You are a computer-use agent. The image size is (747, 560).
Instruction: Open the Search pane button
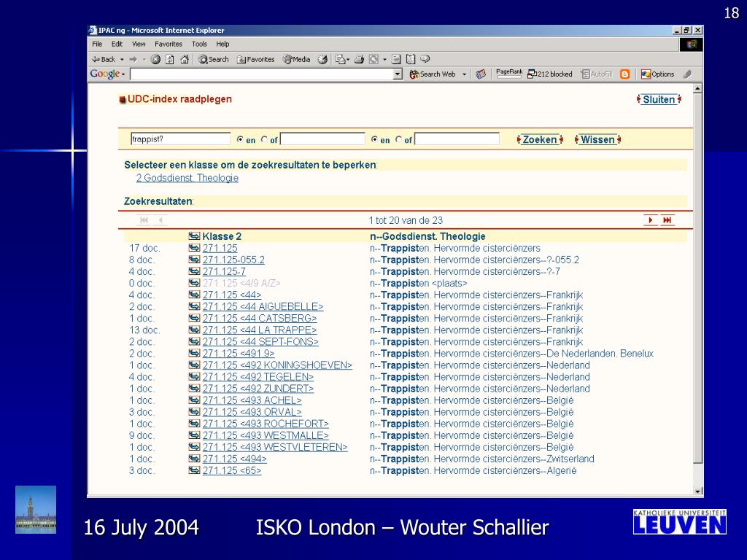point(214,60)
